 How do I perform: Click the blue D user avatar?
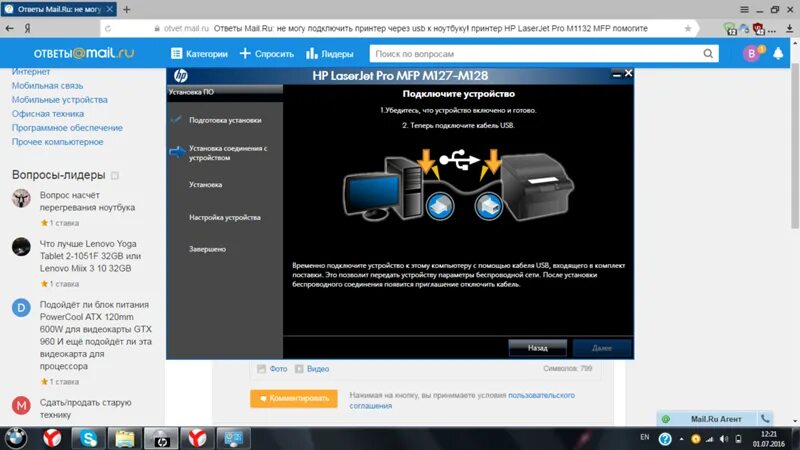point(21,308)
